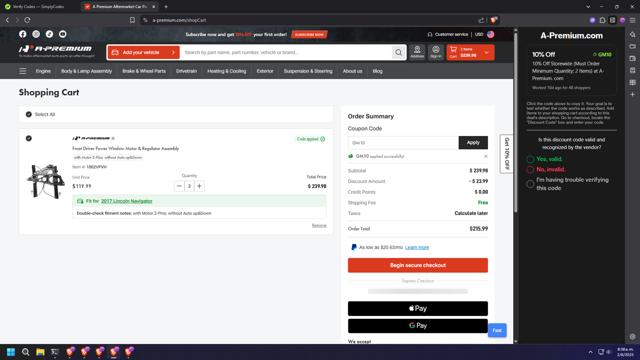
Task: Open the Drivetrain category menu
Action: point(186,71)
